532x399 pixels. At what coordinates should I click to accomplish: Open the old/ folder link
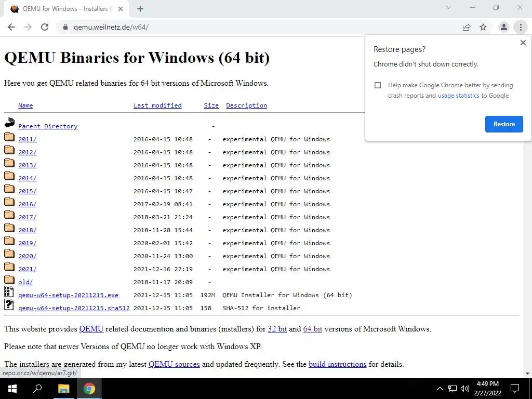(x=25, y=282)
